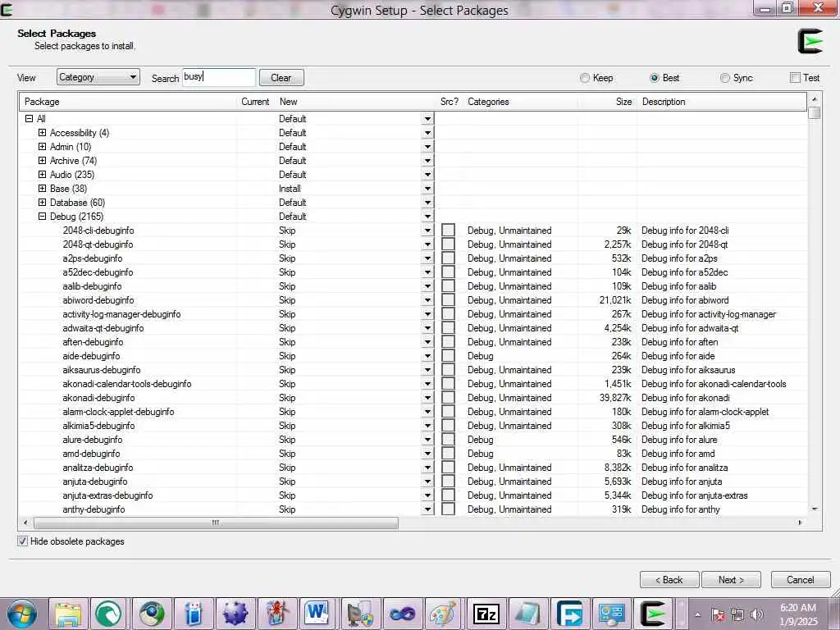The image size is (840, 630).
Task: Click the Cygwin Setup taskbar icon
Action: coord(653,614)
